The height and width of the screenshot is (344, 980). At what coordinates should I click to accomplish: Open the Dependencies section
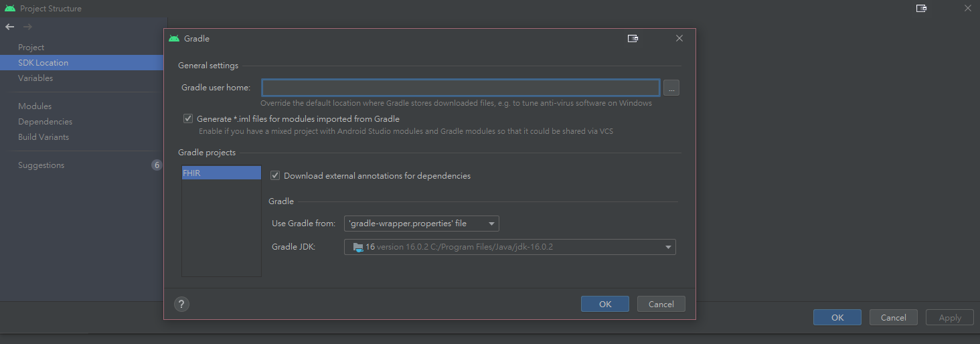(45, 122)
